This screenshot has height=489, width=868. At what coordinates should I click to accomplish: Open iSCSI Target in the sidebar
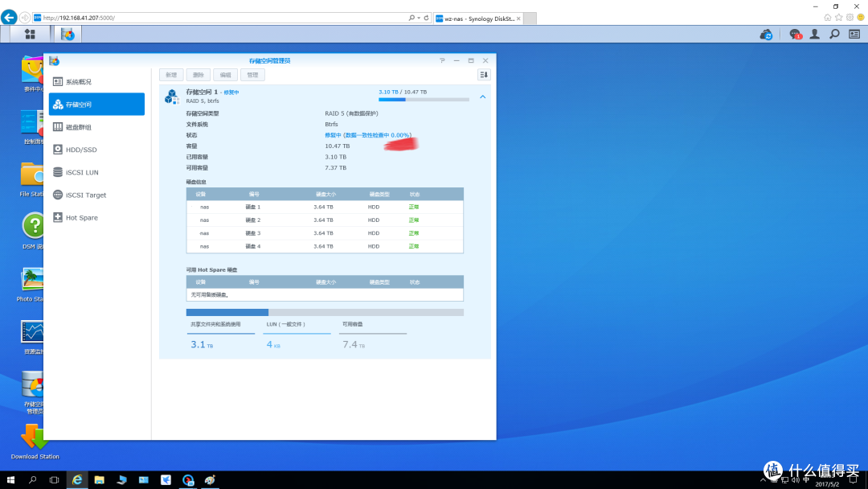click(97, 195)
